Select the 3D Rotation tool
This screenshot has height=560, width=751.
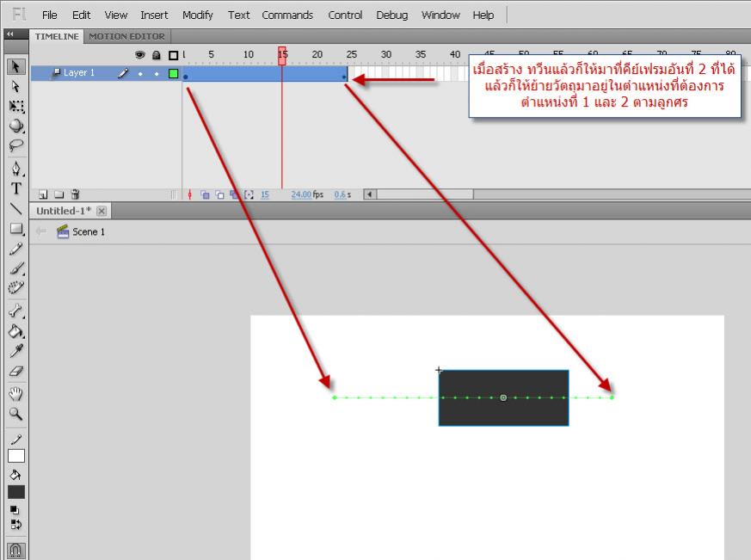pos(15,126)
